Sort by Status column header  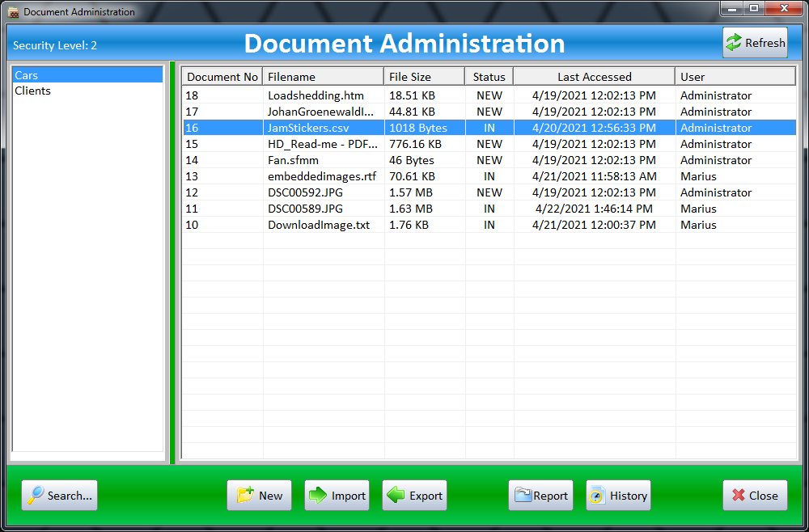click(x=489, y=77)
